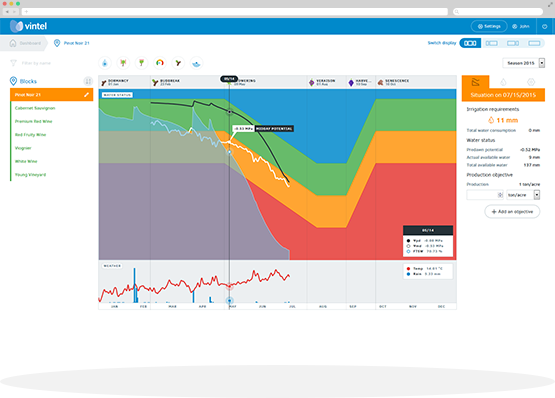555x398 pixels.
Task: Open the colored gauge indicator icon
Action: (x=160, y=63)
